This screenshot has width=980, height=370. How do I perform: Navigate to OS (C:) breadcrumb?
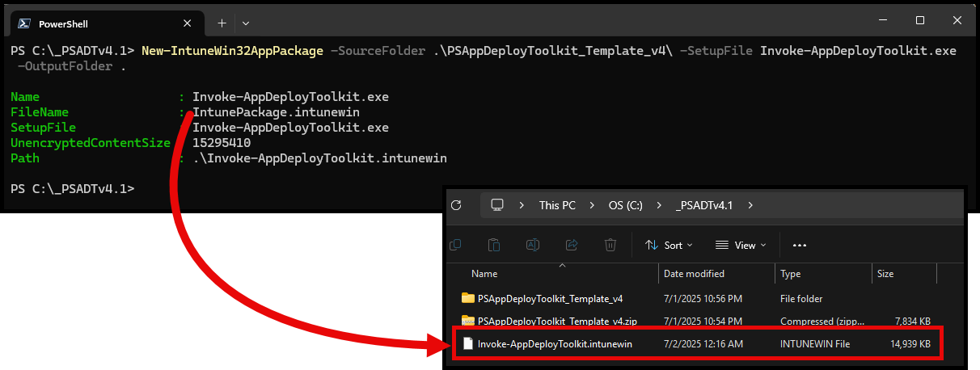pyautogui.click(x=625, y=205)
